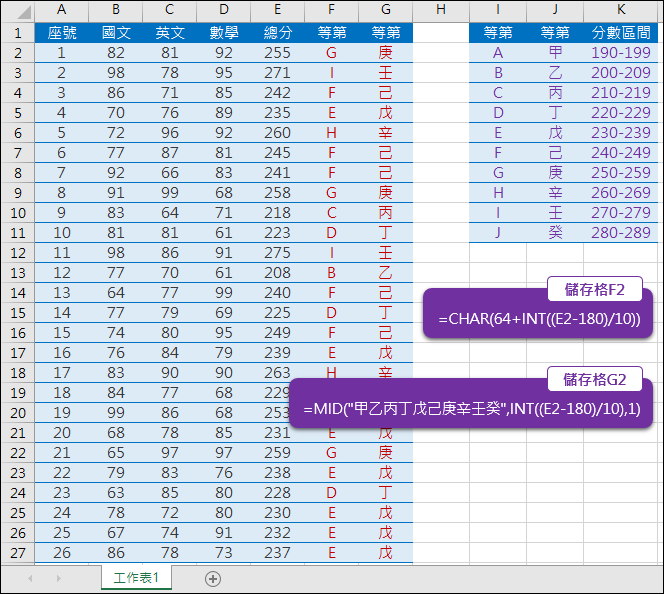Click grade letter J in lookup table
The height and width of the screenshot is (594, 664).
498,232
